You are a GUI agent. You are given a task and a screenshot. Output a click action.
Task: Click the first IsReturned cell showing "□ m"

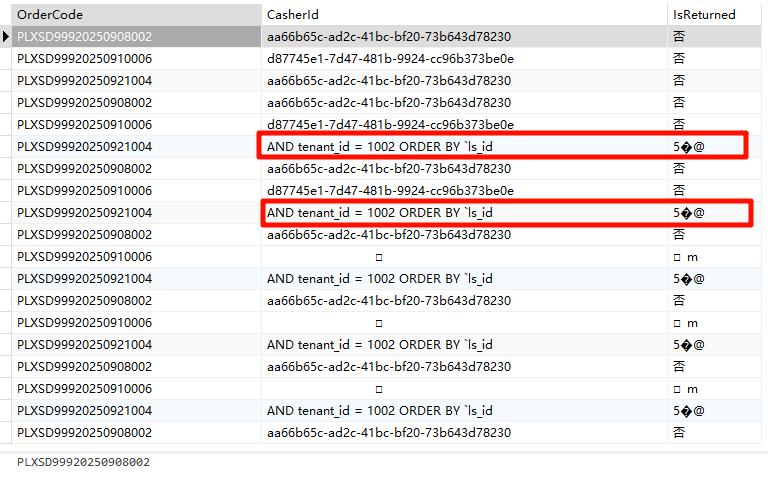pyautogui.click(x=686, y=257)
